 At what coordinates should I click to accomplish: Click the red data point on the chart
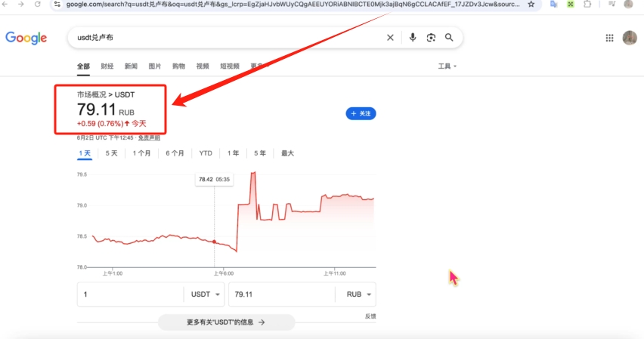coord(214,242)
